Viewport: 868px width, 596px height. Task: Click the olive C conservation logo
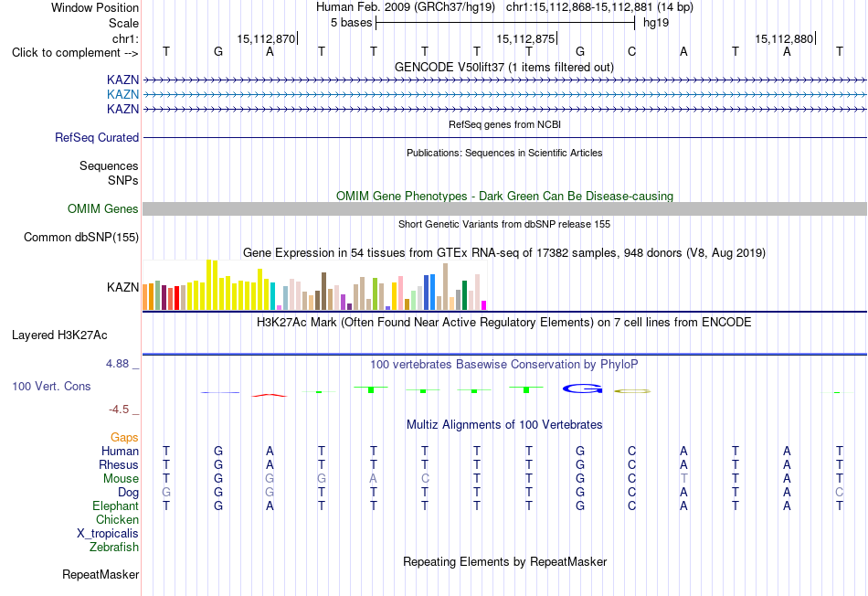pos(632,391)
